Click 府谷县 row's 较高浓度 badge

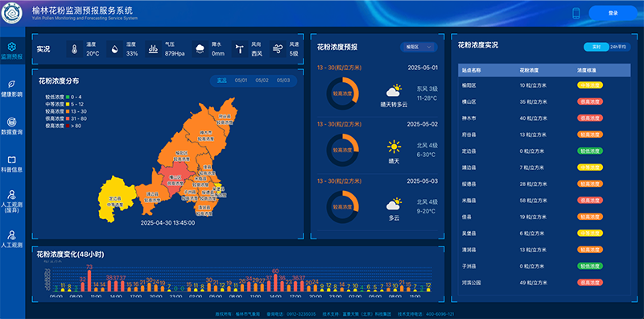(590, 135)
